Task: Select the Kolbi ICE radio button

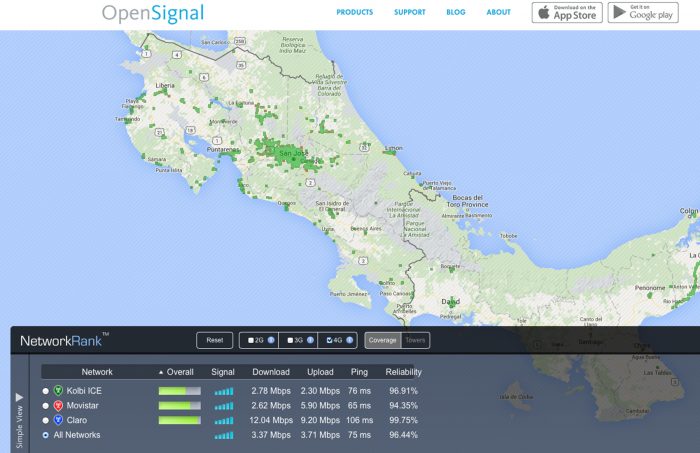Action: (46, 391)
